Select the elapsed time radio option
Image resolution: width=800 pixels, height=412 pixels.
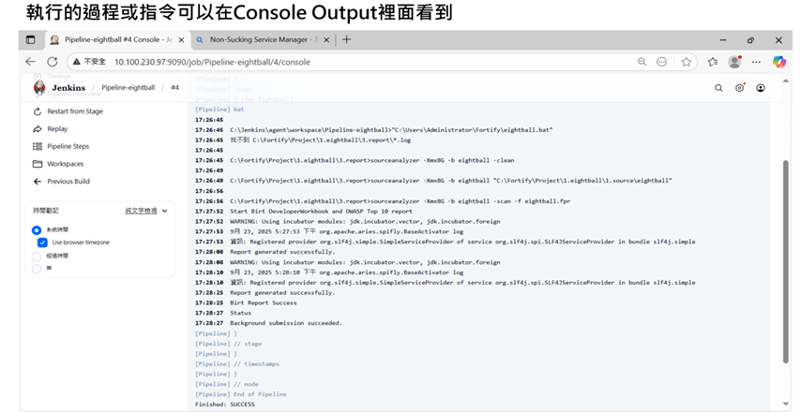36,256
